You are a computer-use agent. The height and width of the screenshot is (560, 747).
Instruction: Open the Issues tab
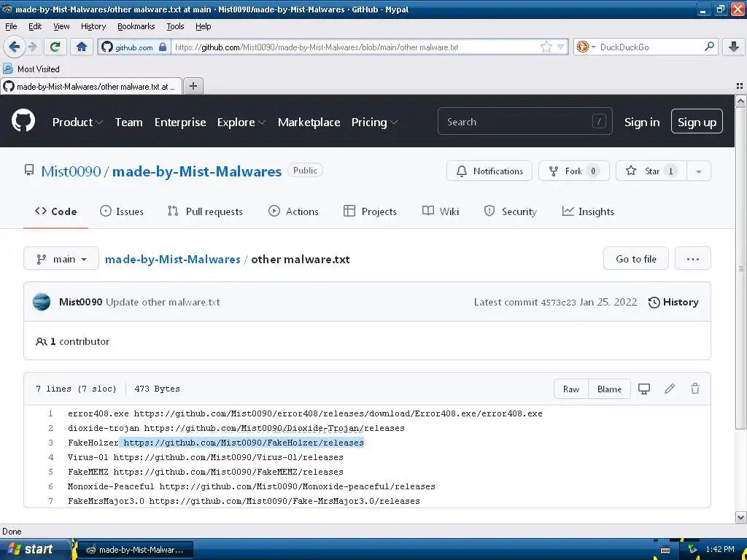122,211
